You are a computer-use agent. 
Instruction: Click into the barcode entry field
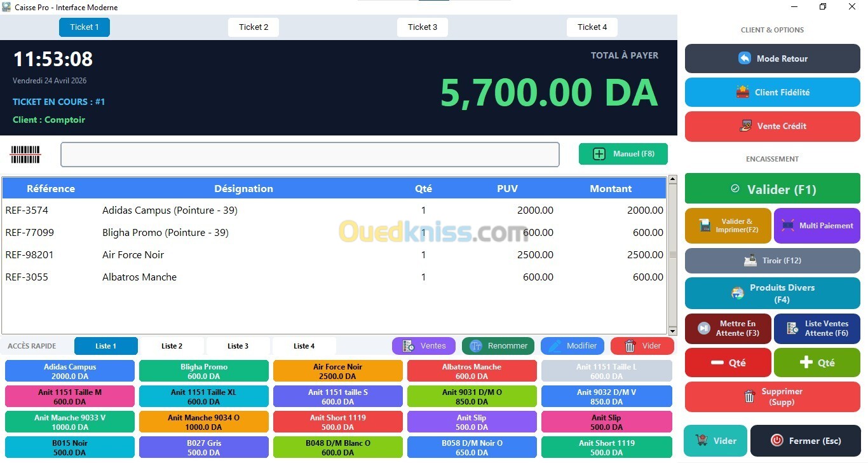(310, 155)
